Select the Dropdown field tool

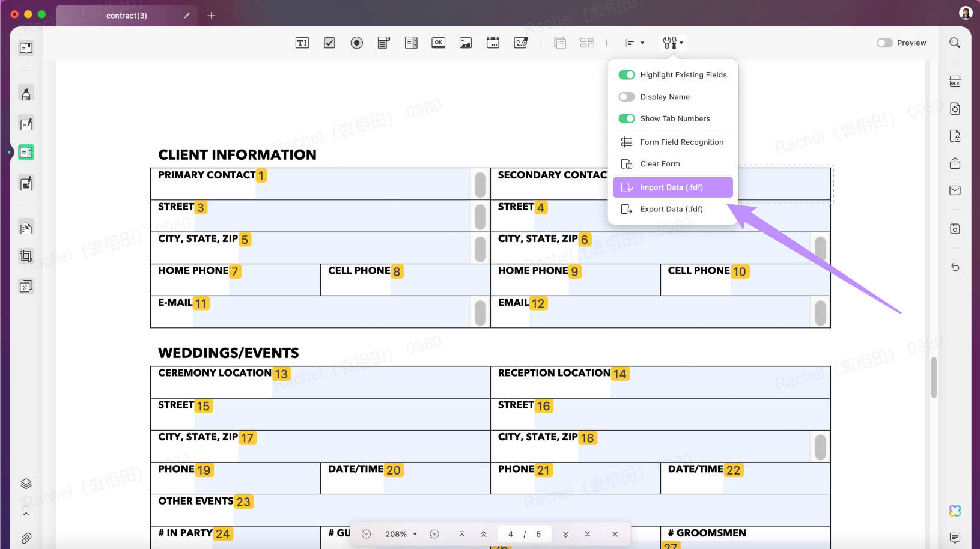click(383, 43)
